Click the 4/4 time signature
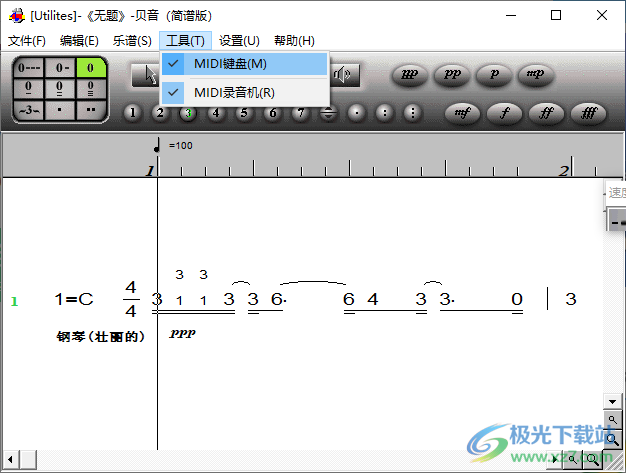 131,299
